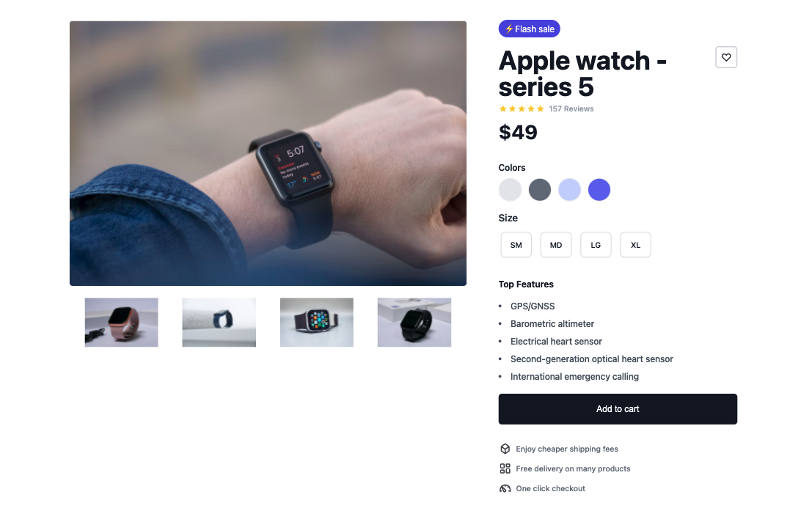The width and height of the screenshot is (812, 511).
Task: Select the indigo blue color swatch
Action: coord(599,189)
